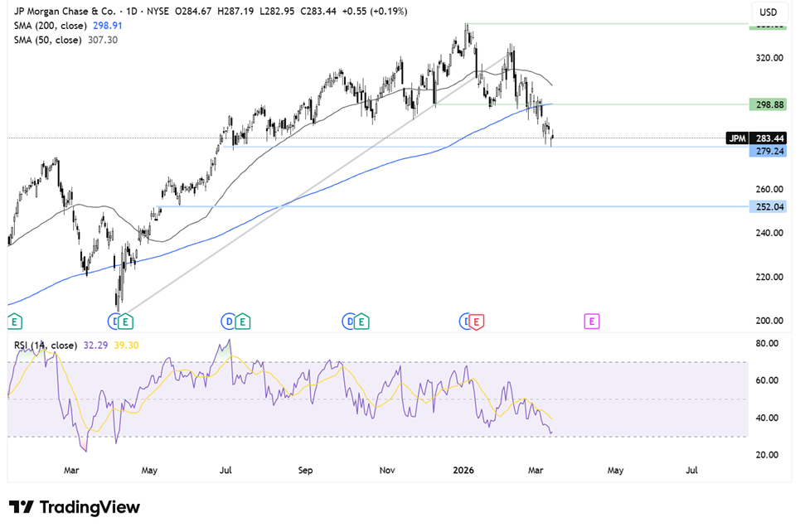Click the green earnings marker before Nov
This screenshot has height=532, width=800.
point(361,322)
